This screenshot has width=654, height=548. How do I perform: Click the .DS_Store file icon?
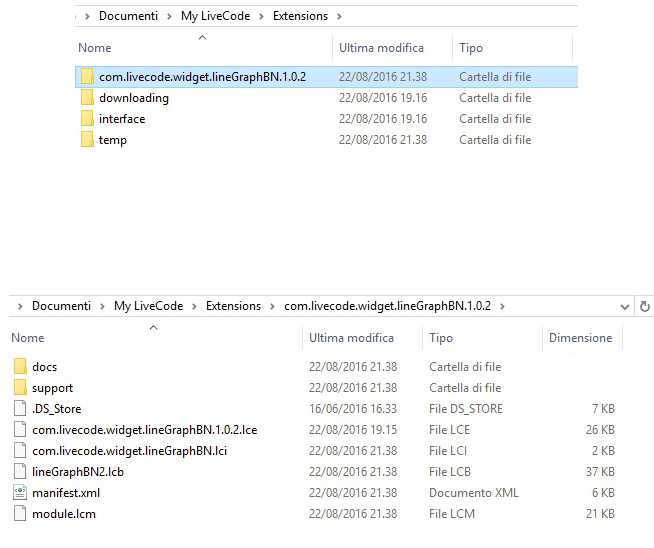coord(20,408)
